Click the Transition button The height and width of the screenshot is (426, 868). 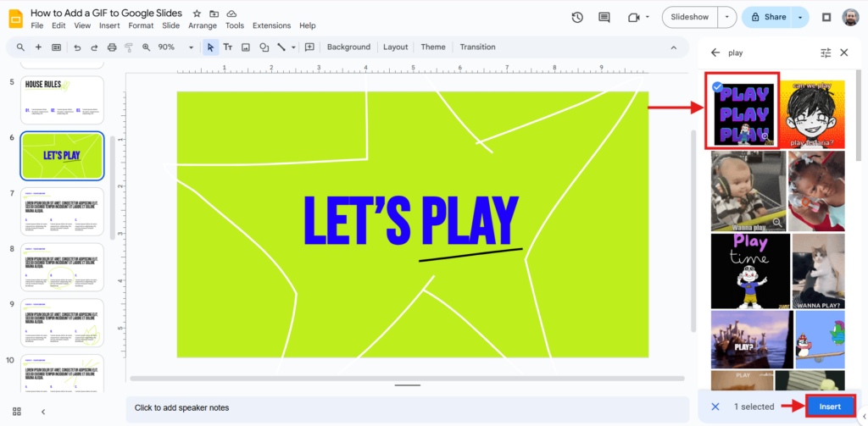[477, 47]
